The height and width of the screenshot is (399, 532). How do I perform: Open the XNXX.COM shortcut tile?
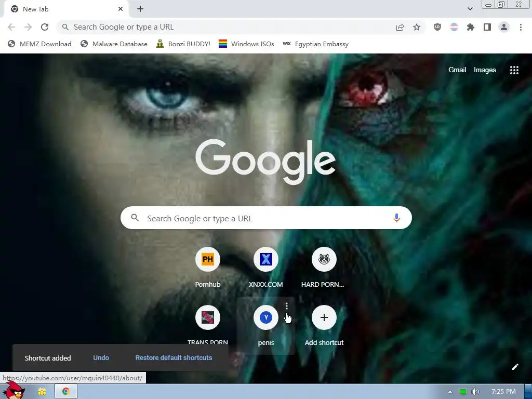click(x=266, y=268)
